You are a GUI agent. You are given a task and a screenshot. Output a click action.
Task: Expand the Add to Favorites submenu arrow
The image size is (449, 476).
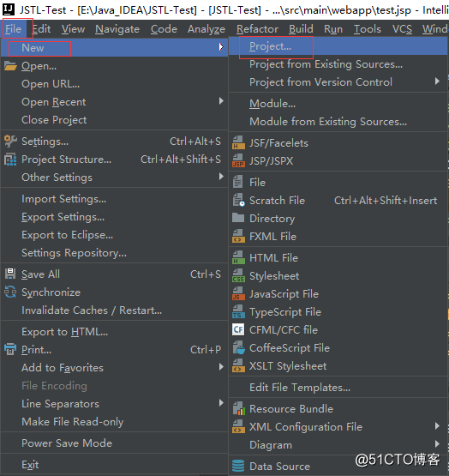tap(221, 367)
